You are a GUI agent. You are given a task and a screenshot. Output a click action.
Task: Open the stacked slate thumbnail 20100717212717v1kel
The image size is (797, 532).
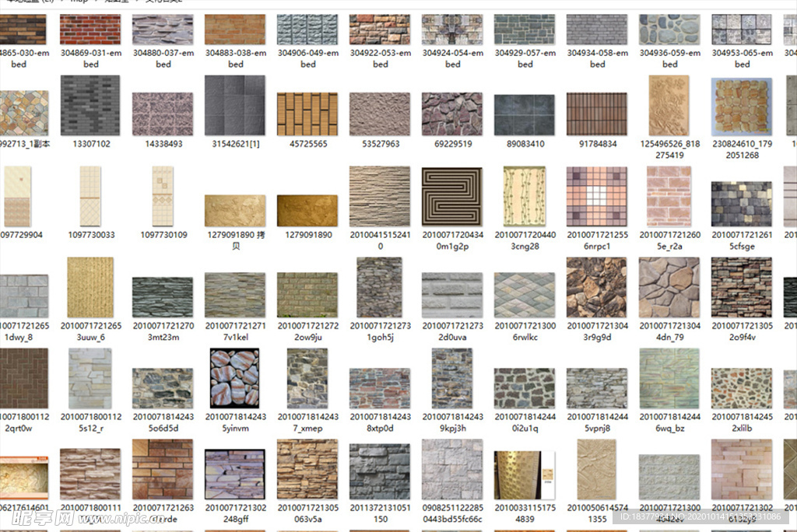tap(235, 295)
